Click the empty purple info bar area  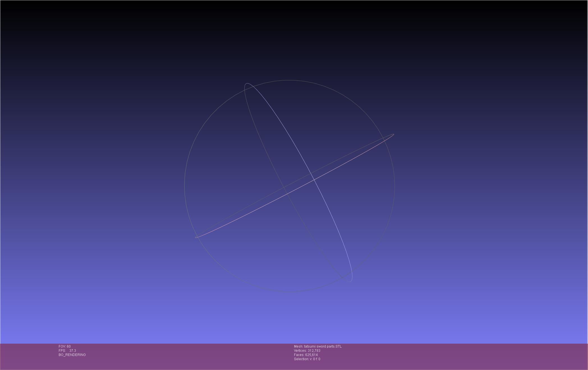point(449,356)
